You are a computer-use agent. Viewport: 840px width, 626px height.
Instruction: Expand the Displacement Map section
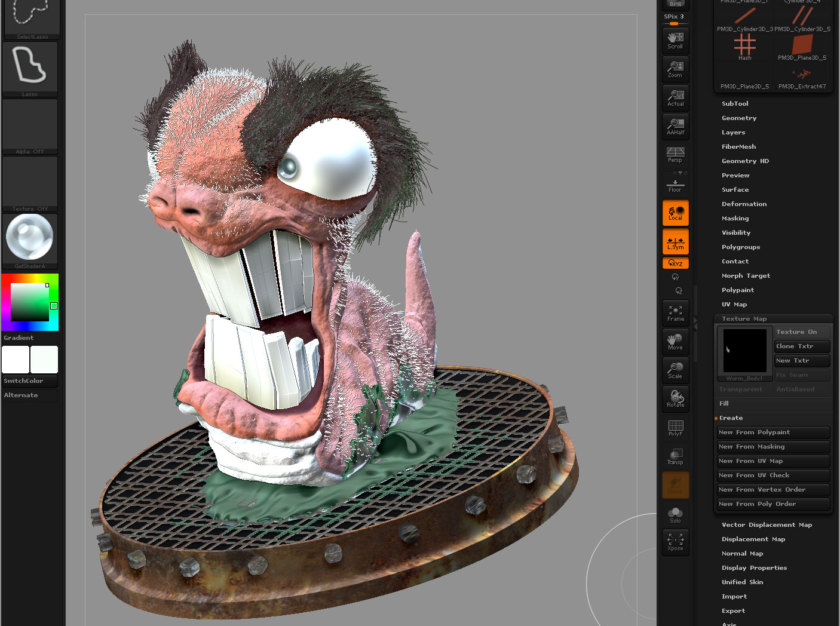coord(753,539)
